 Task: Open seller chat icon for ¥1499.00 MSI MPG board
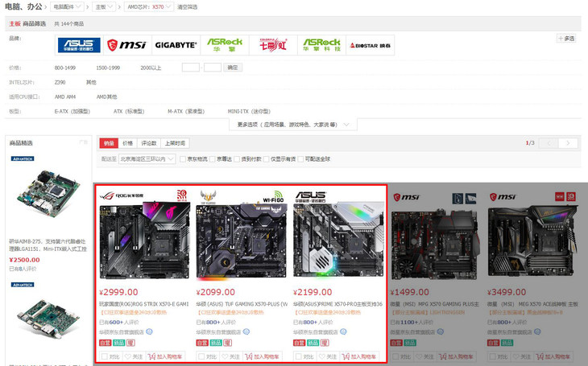point(441,331)
